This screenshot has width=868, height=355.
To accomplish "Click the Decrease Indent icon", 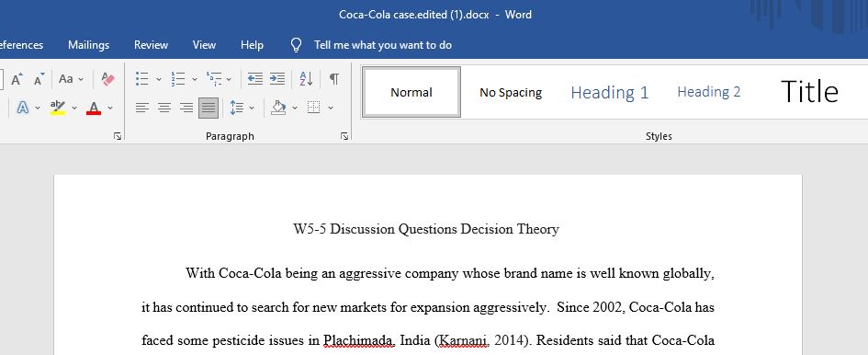I will pos(255,79).
